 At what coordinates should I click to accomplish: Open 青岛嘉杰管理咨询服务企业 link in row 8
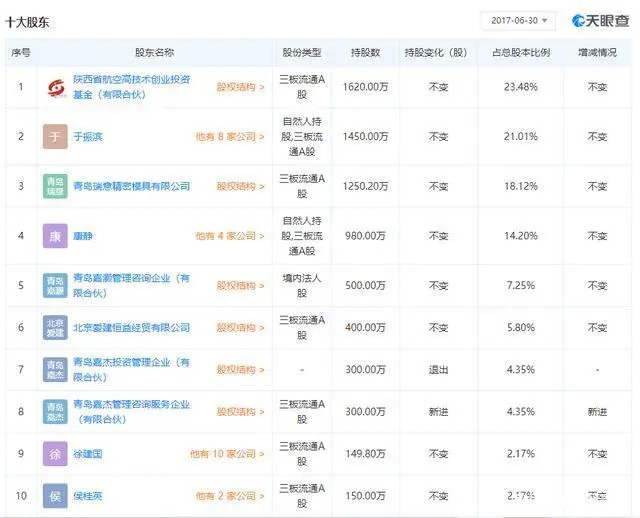tap(131, 411)
